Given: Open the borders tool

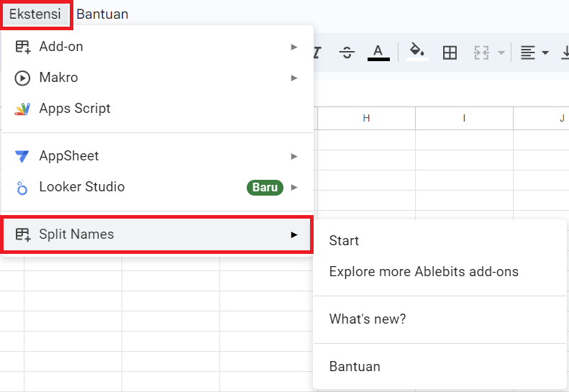Looking at the screenshot, I should (x=450, y=53).
